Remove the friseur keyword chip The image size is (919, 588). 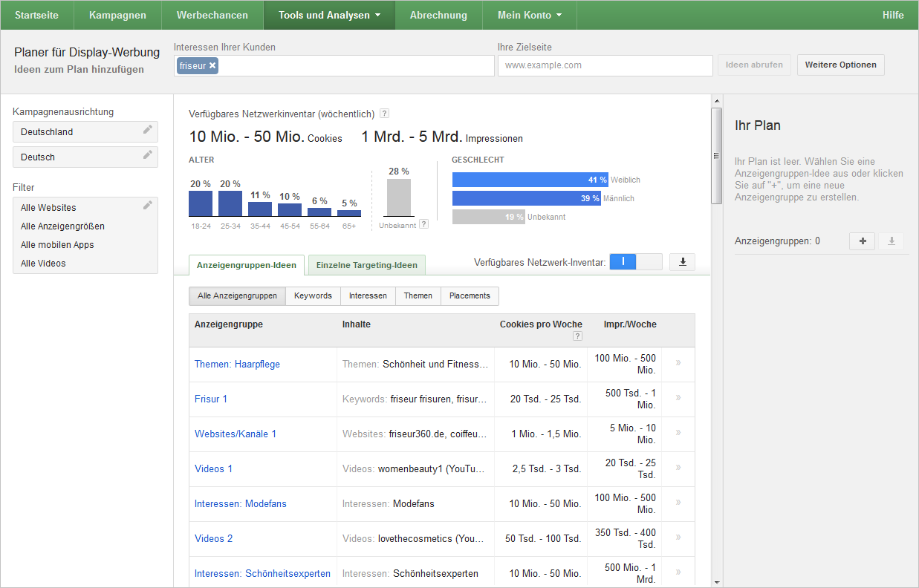pos(212,65)
